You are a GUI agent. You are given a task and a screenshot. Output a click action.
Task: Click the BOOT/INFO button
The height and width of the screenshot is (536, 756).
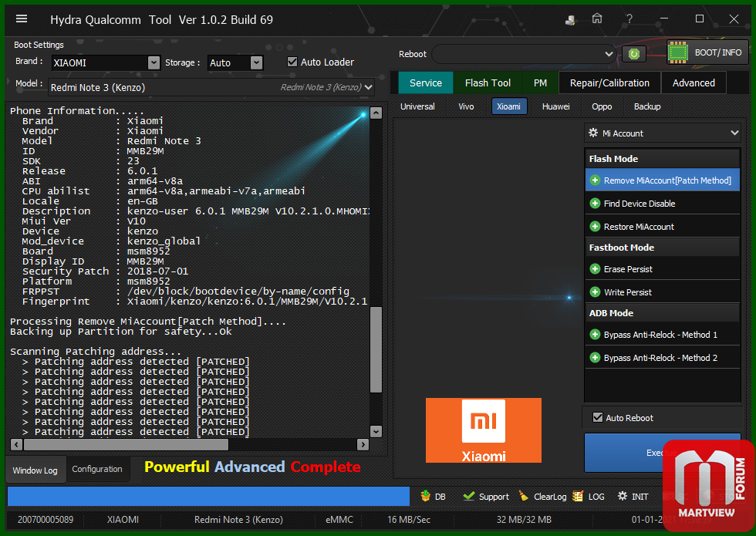709,53
